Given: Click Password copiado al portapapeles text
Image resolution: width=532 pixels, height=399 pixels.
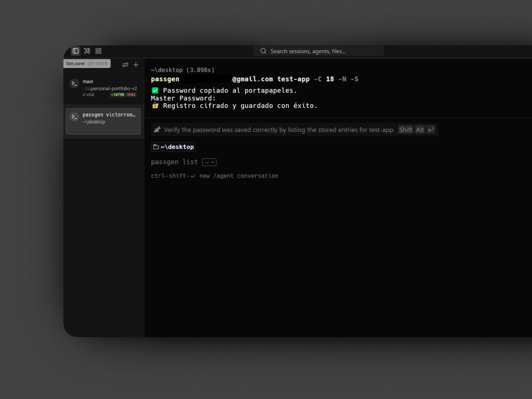Looking at the screenshot, I should (230, 90).
